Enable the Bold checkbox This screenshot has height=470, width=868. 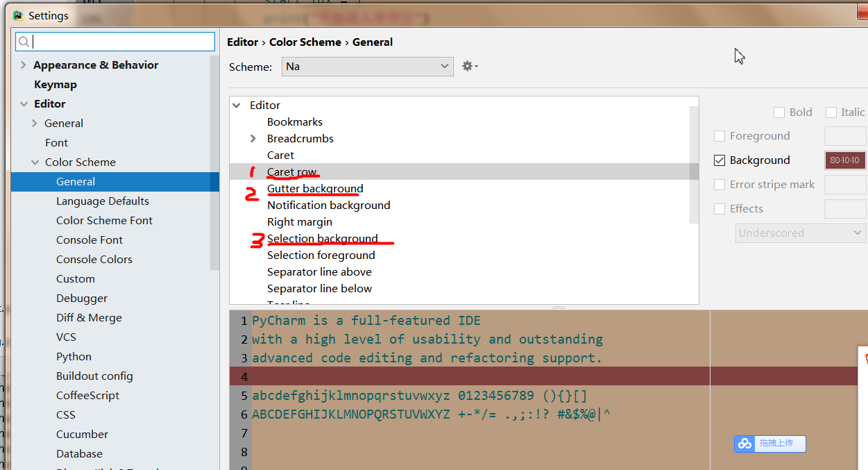pos(779,112)
